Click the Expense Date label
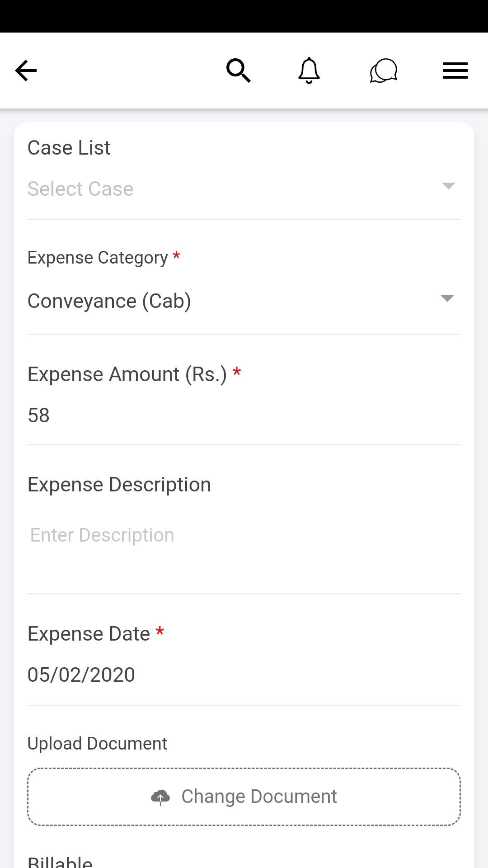Viewport: 488px width, 868px height. (89, 634)
